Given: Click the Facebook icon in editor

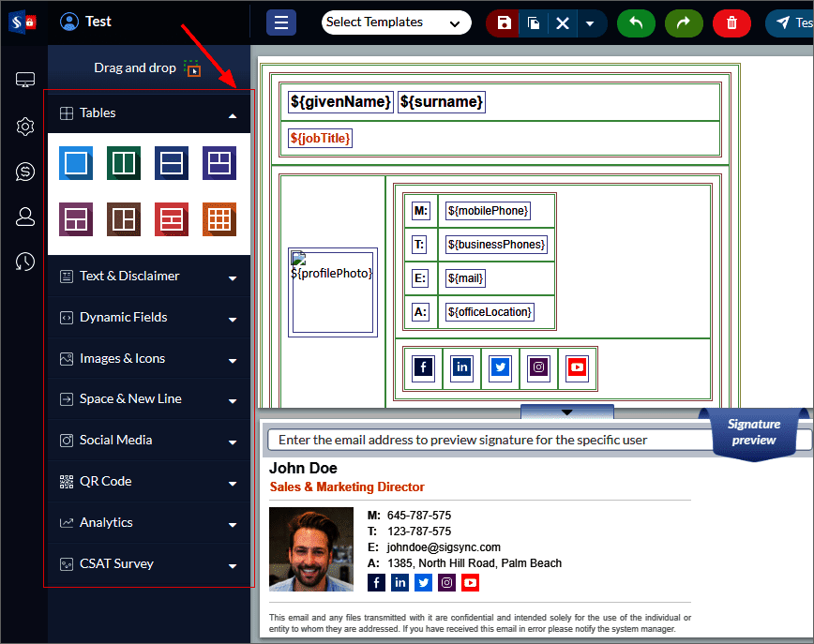Looking at the screenshot, I should tap(424, 367).
